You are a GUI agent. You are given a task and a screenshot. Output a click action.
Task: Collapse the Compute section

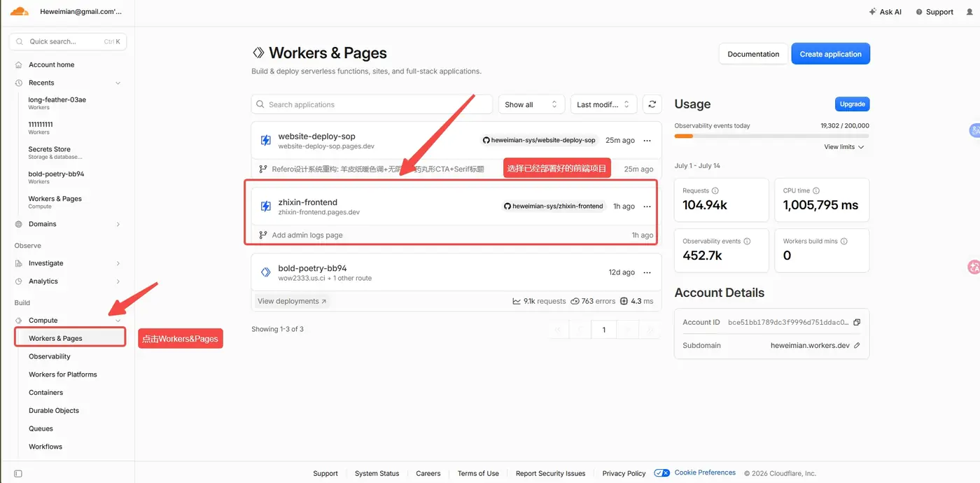coord(118,321)
